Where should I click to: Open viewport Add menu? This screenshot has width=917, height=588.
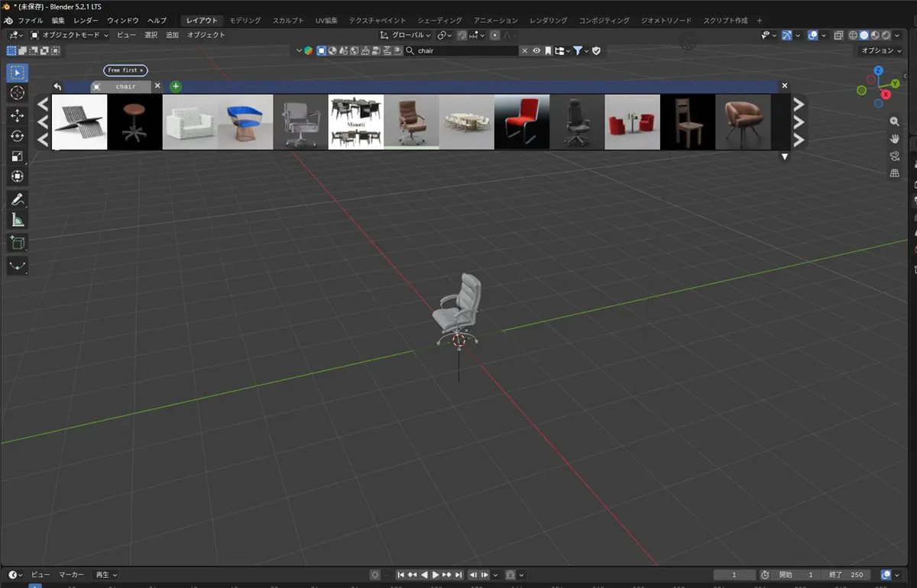172,35
